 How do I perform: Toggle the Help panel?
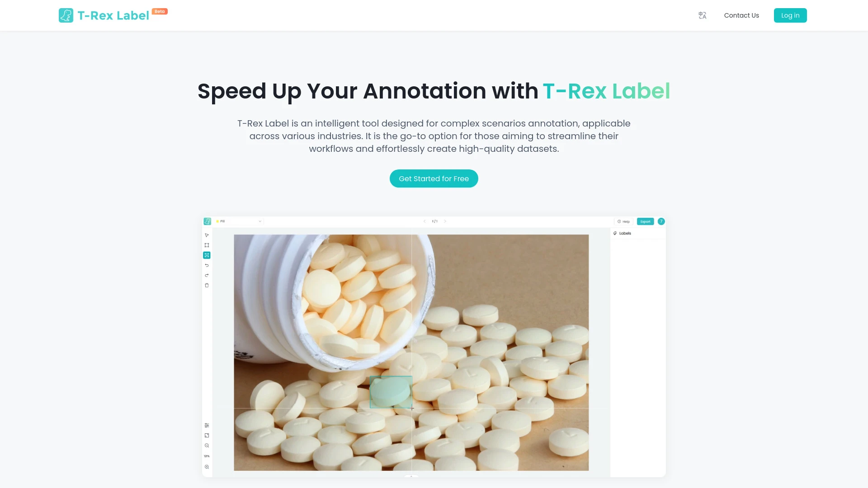click(x=623, y=222)
